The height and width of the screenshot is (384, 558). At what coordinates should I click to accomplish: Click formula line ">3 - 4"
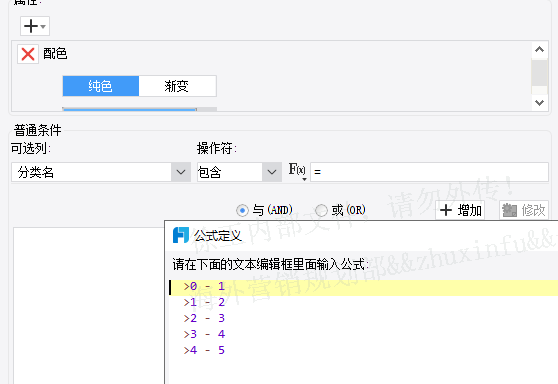point(204,334)
